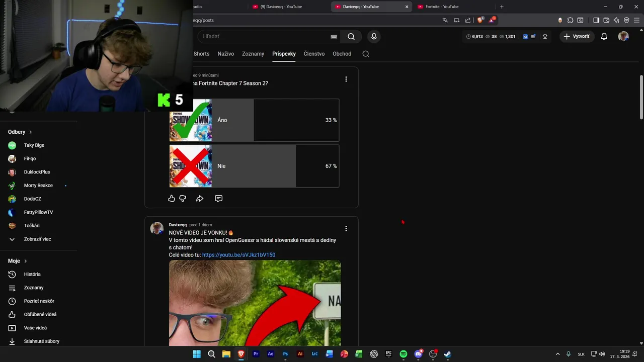Open Spotify from taskbar
This screenshot has height=362, width=644.
(x=404, y=354)
